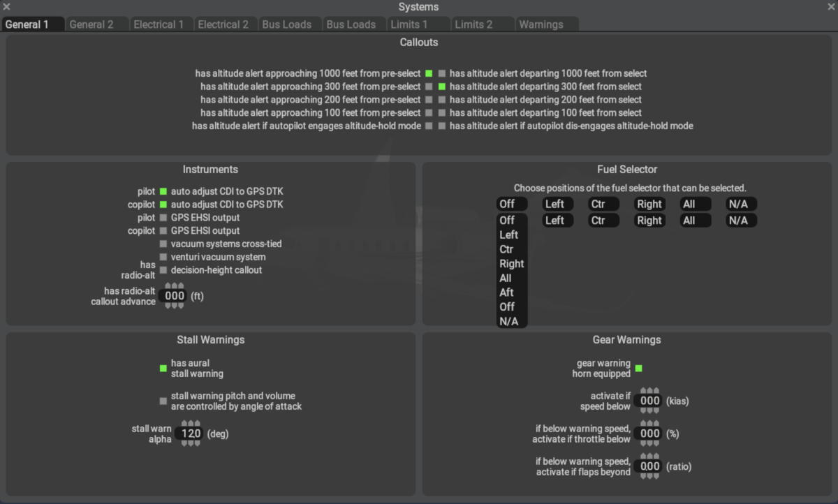Choose Right from the expanded fuel dropdown list

pyautogui.click(x=511, y=264)
